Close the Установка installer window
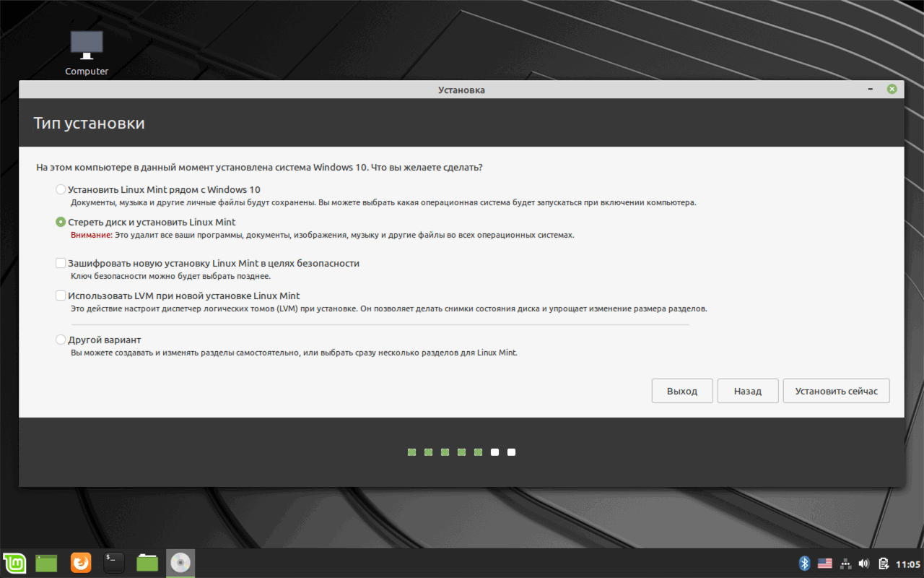This screenshot has width=924, height=578. tap(892, 90)
